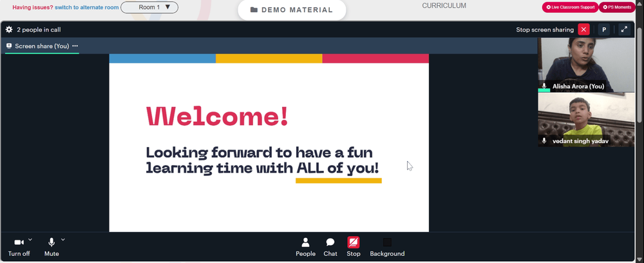Expand microphone options chevron
The height and width of the screenshot is (263, 644).
pyautogui.click(x=63, y=240)
